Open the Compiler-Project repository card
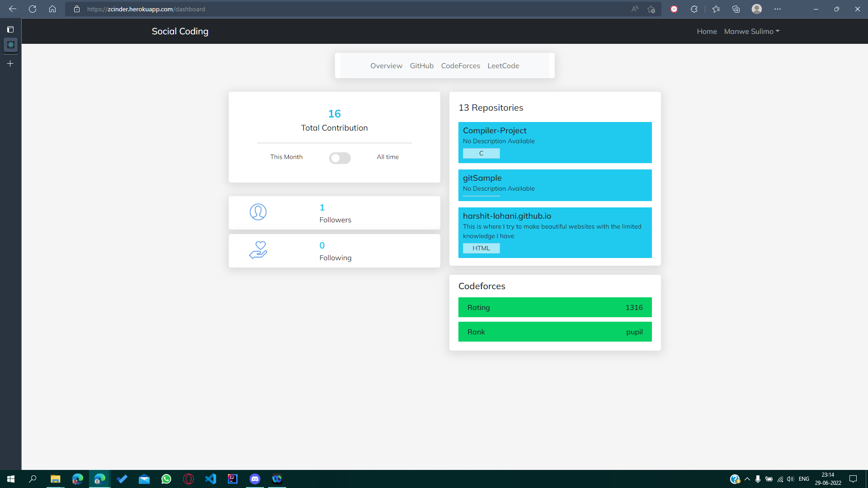Screen dimensions: 868x488 coord(555,142)
